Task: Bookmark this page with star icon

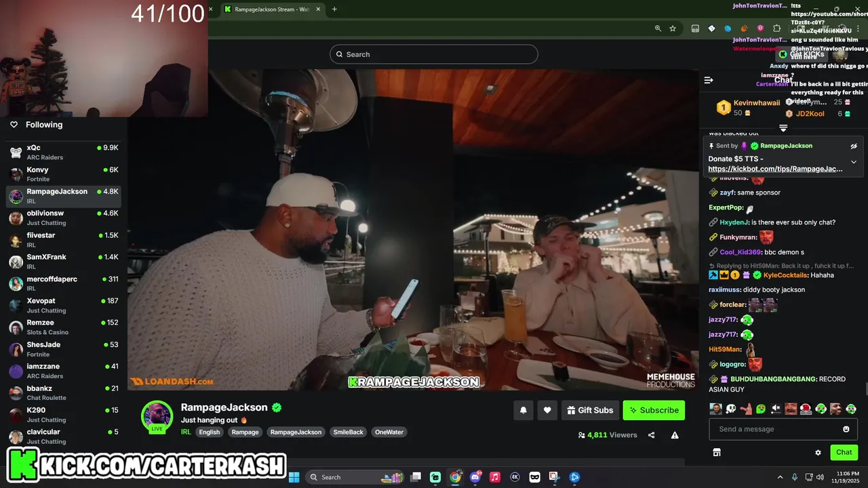Action: (x=673, y=28)
